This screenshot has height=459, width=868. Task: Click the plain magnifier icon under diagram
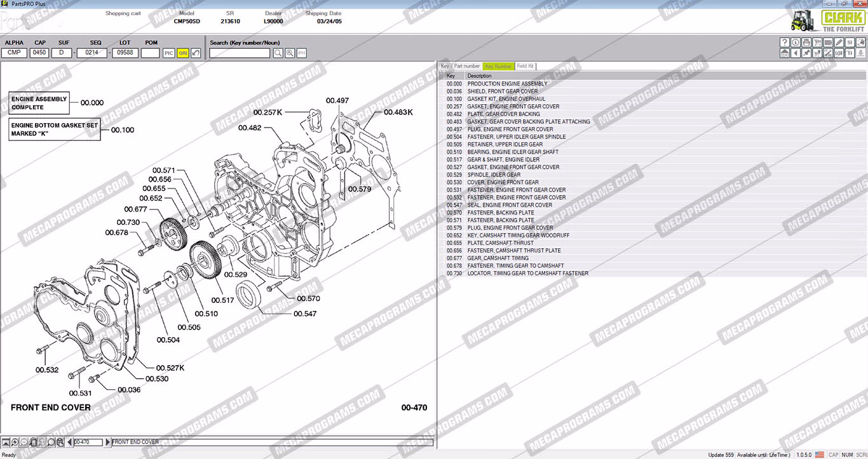[x=51, y=442]
